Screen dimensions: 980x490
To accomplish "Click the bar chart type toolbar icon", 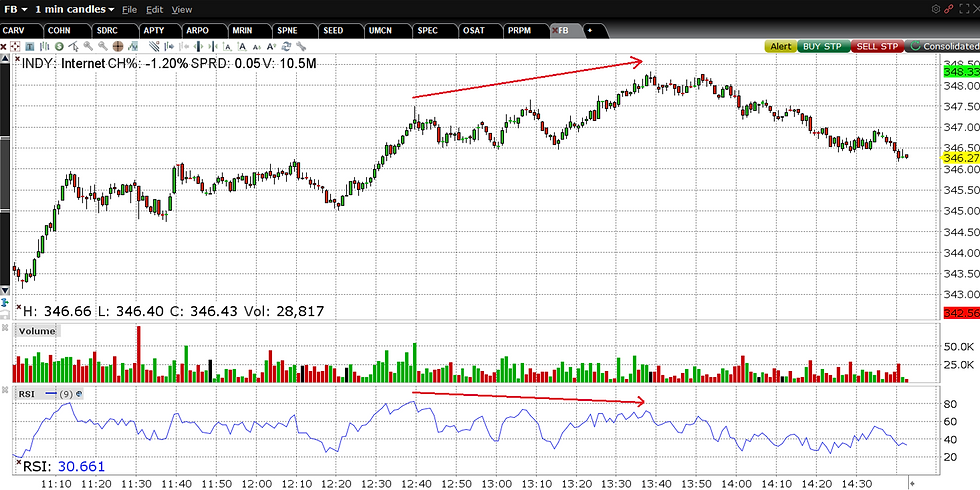I will 44,46.
